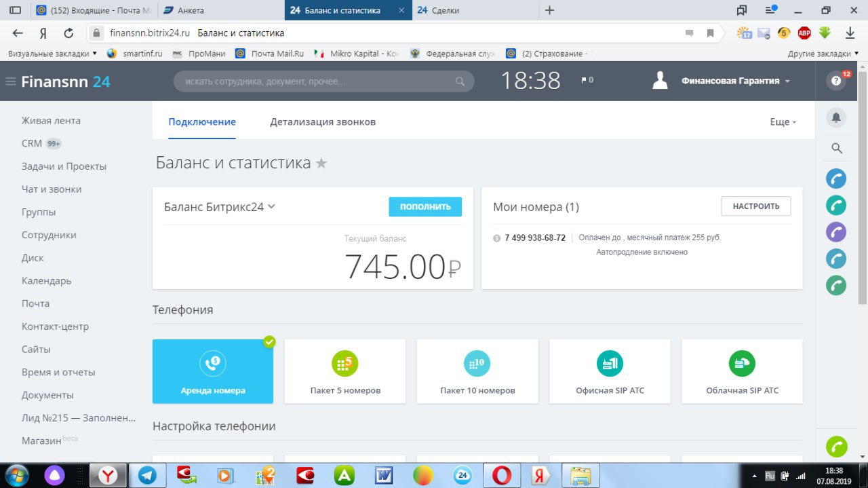Image resolution: width=868 pixels, height=488 pixels.
Task: Switch to the Анкета browser tab
Action: [x=220, y=10]
